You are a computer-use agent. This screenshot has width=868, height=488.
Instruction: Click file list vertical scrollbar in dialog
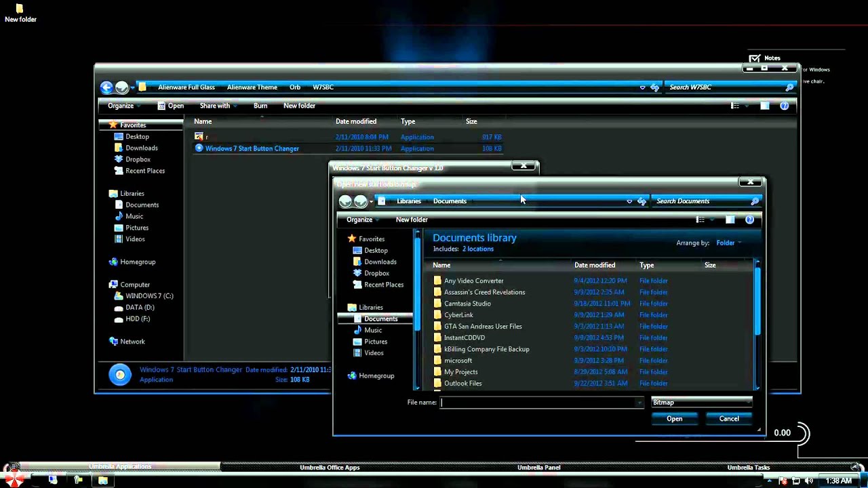757,325
